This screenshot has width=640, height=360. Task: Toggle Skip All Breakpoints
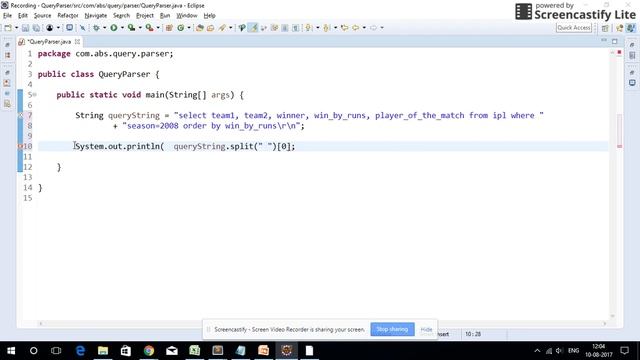[82, 28]
